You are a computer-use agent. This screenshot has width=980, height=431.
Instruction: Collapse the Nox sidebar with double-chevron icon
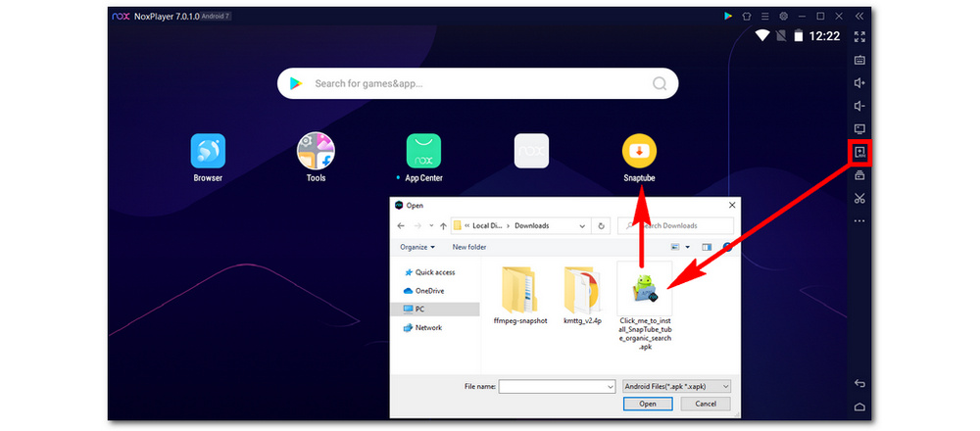coord(859,17)
